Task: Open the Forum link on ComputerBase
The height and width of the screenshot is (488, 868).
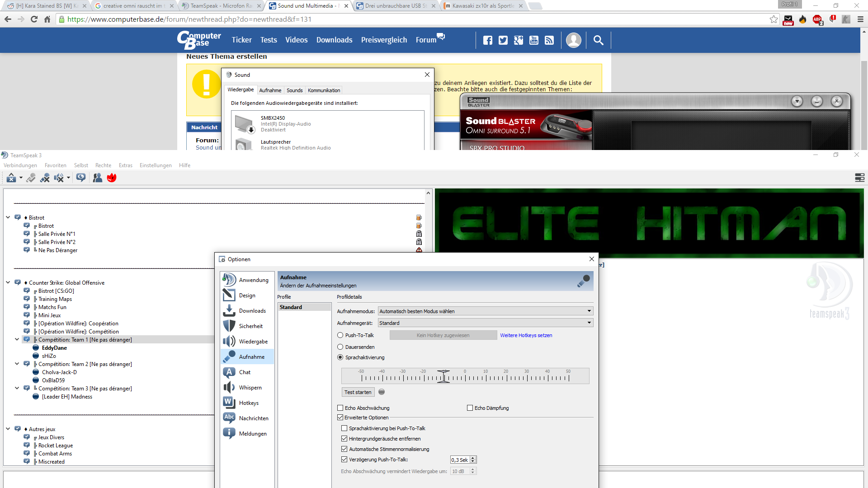Action: (x=426, y=40)
